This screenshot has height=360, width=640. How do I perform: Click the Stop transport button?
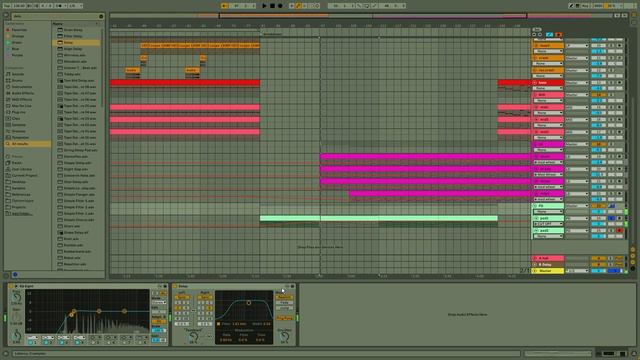click(272, 6)
